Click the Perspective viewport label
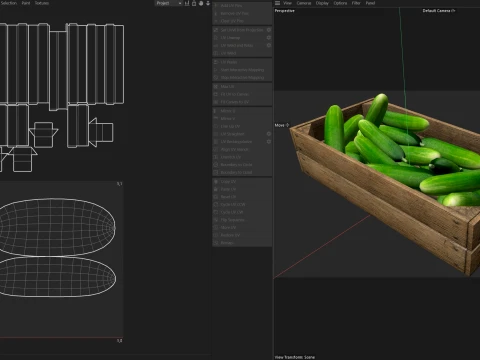This screenshot has height=360, width=480. (x=285, y=11)
